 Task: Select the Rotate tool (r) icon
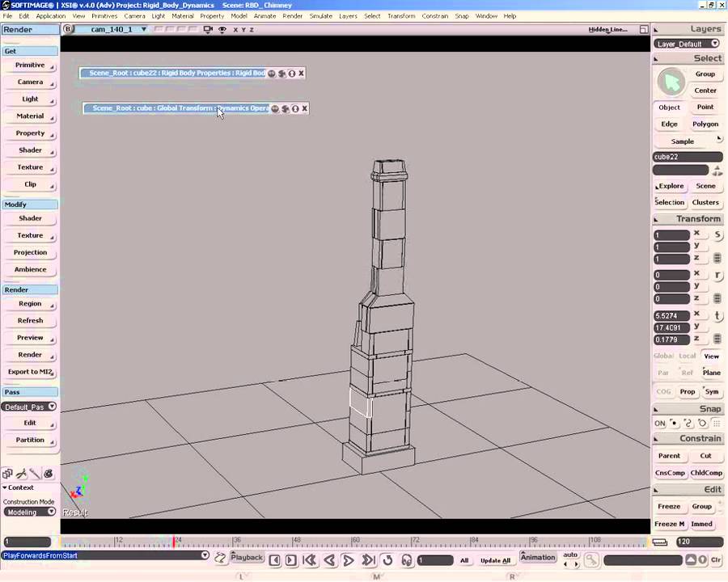click(717, 275)
